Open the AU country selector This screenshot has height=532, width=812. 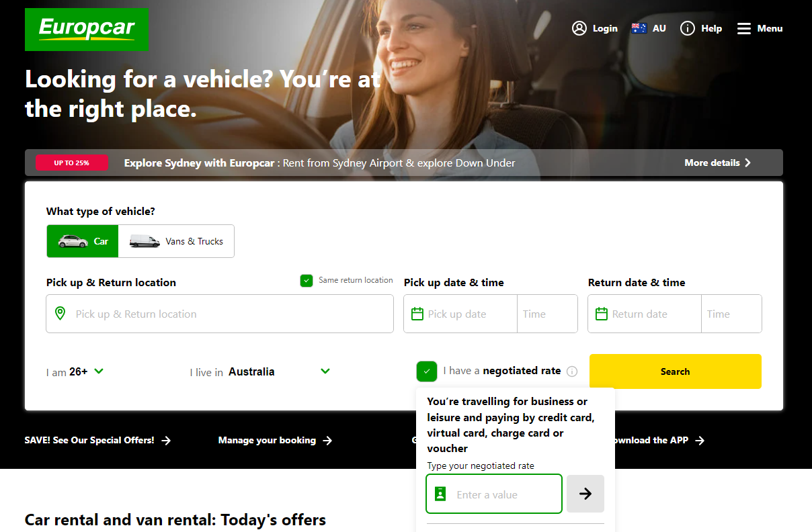click(648, 28)
